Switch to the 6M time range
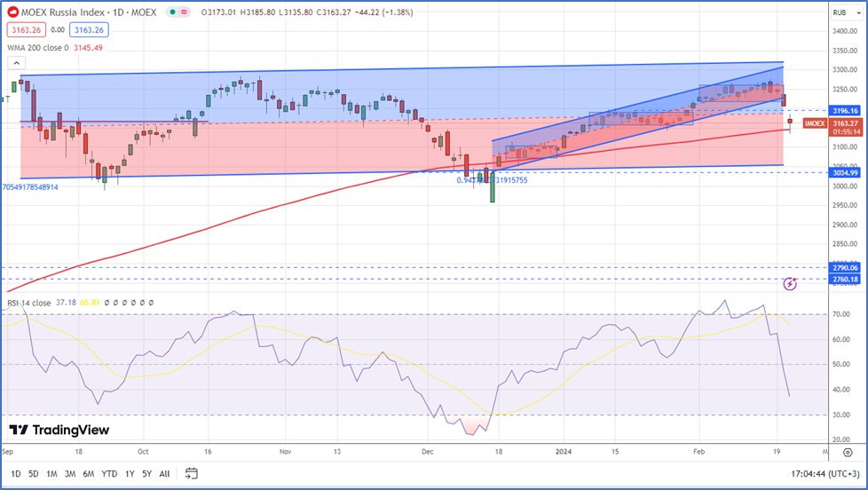The width and height of the screenshot is (868, 490). point(89,474)
